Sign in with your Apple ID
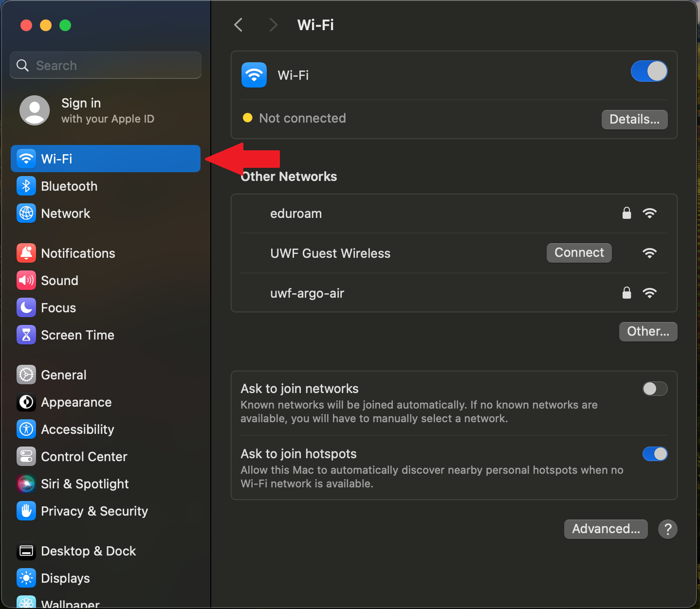 [106, 110]
